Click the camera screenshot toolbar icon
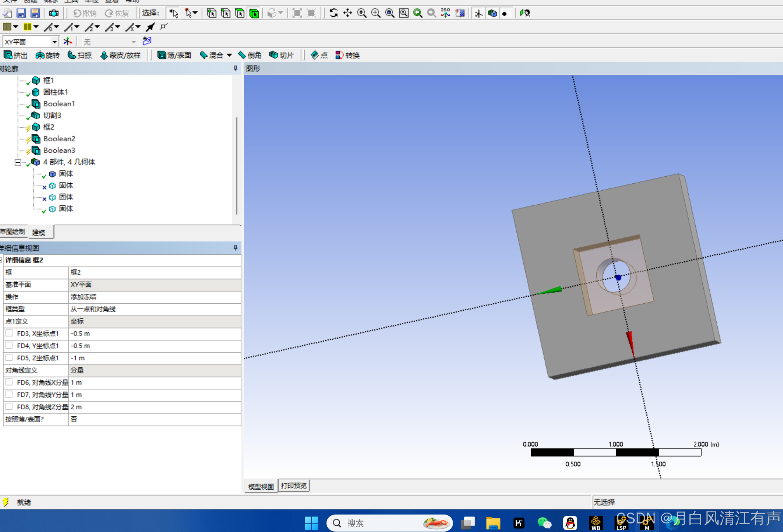Image resolution: width=783 pixels, height=532 pixels. (54, 13)
